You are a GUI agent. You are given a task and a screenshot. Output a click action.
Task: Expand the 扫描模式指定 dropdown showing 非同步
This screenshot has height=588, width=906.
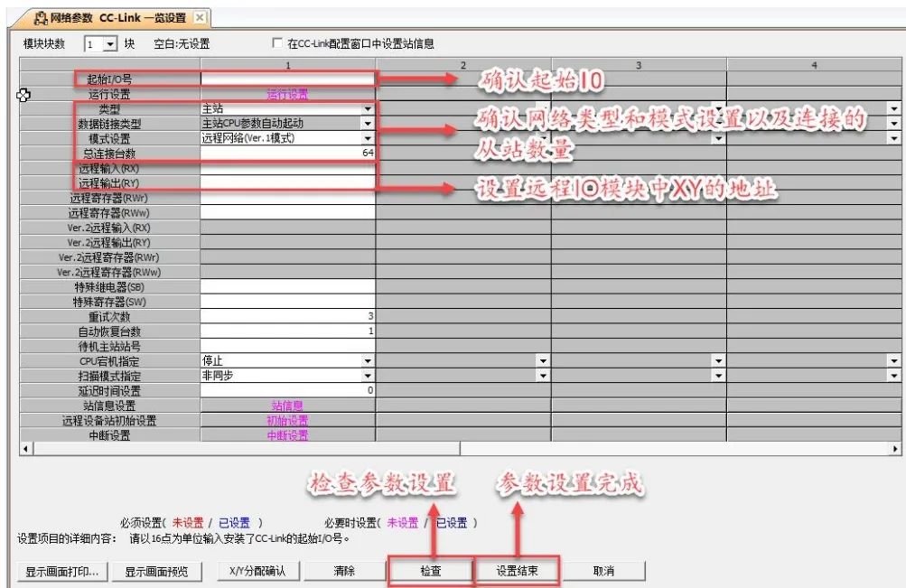click(x=368, y=376)
